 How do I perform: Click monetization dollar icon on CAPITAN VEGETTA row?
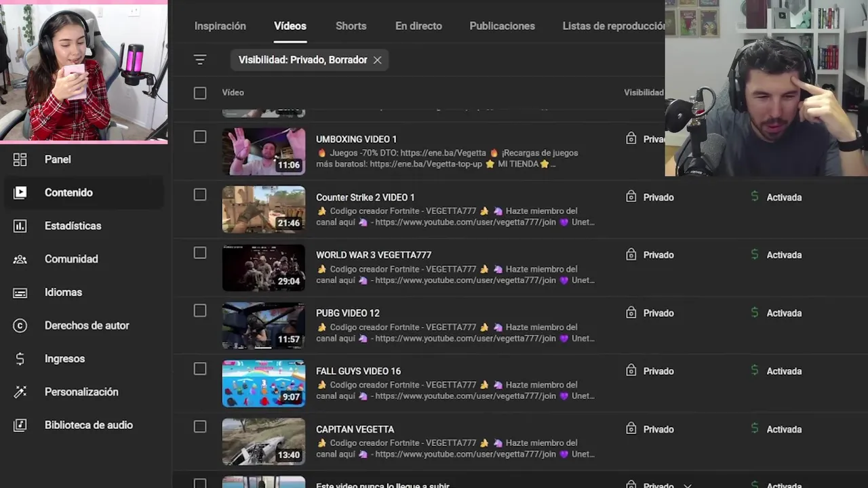pyautogui.click(x=755, y=428)
